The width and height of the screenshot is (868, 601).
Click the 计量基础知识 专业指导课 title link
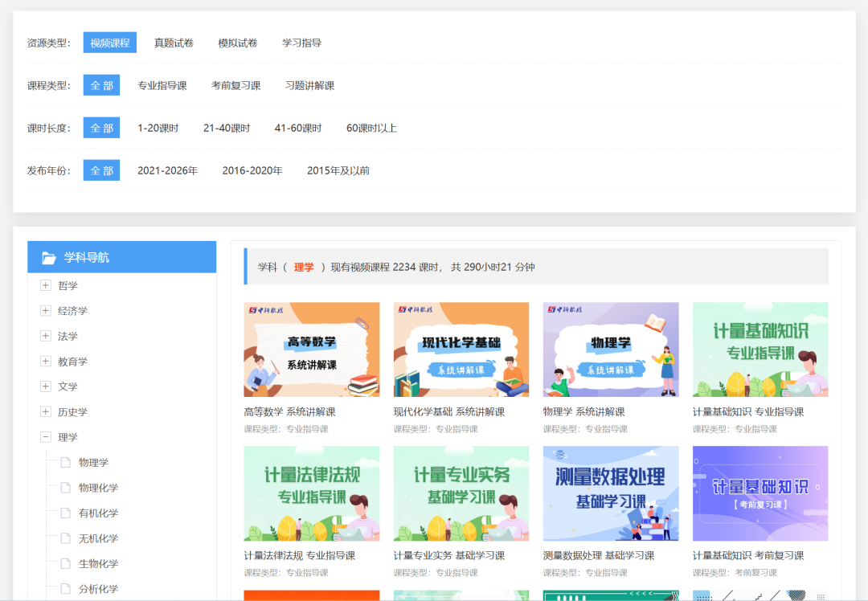pyautogui.click(x=748, y=411)
